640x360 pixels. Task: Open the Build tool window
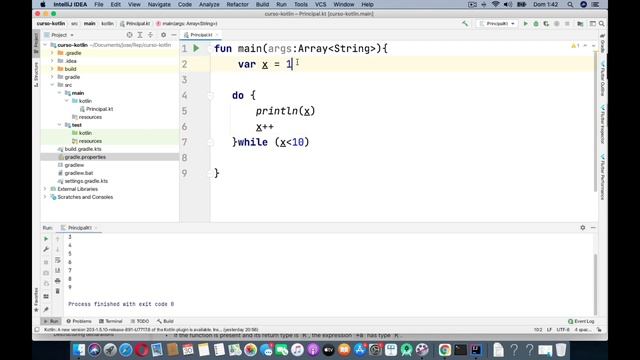coord(165,321)
